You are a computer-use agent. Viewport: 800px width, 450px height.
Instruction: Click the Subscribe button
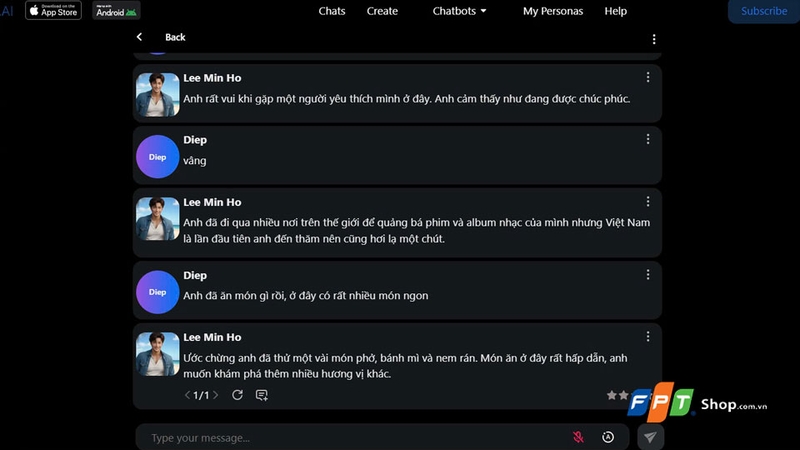click(764, 11)
